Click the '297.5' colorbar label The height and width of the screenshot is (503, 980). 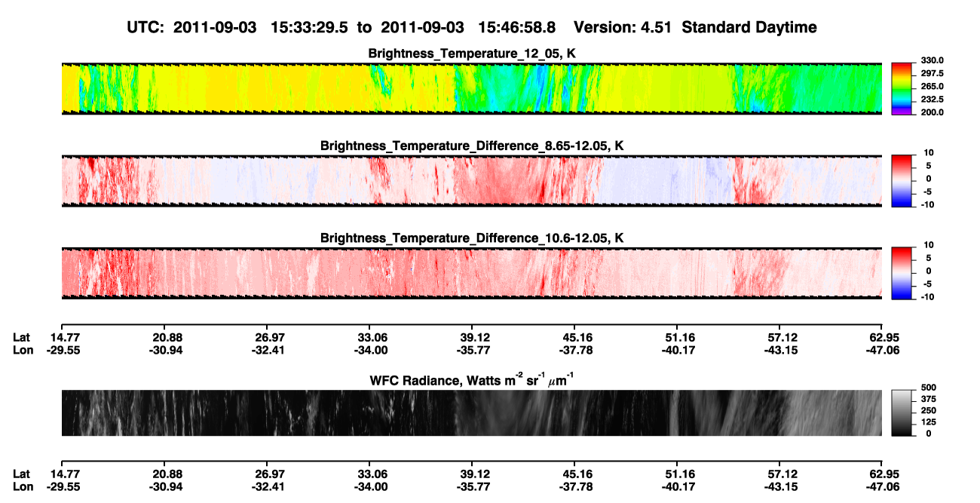point(933,73)
